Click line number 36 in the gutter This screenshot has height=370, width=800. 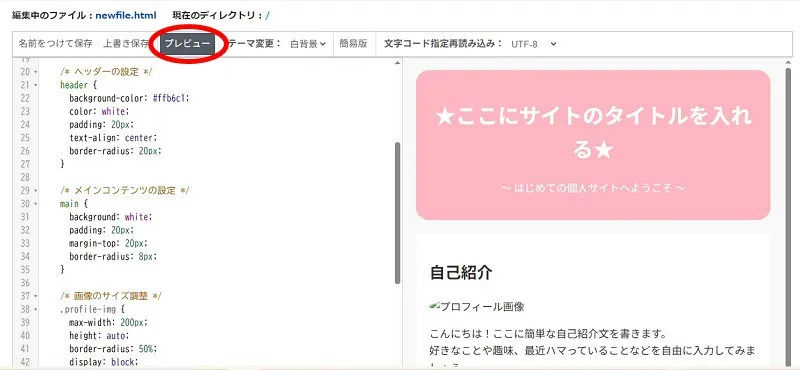[x=25, y=283]
